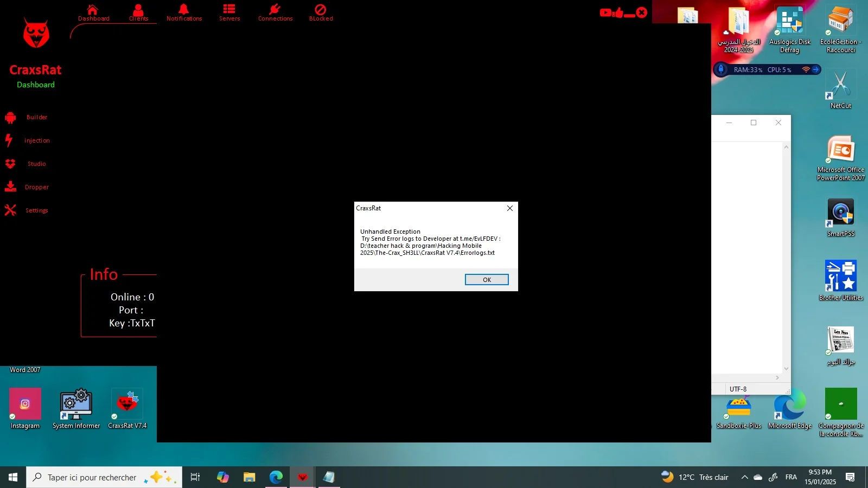Screen dimensions: 868x488
Task: Open the Dashboard tab in the top bar
Action: tap(93, 13)
